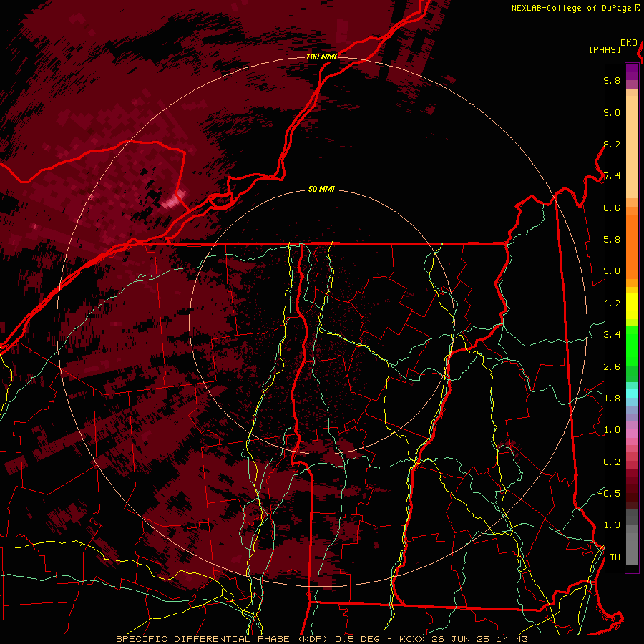Viewport: 644px width, 644px height.
Task: Click the 9.8 value on the scale
Action: click(612, 81)
